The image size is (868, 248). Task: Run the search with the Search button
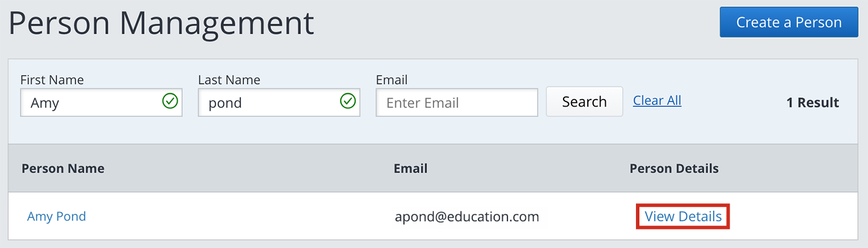point(584,102)
